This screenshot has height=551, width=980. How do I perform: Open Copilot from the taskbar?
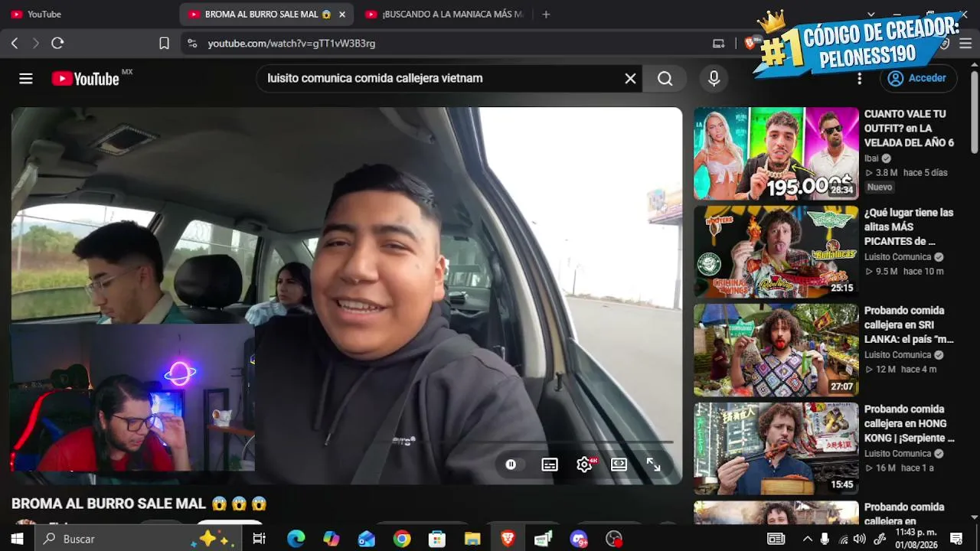(x=332, y=539)
